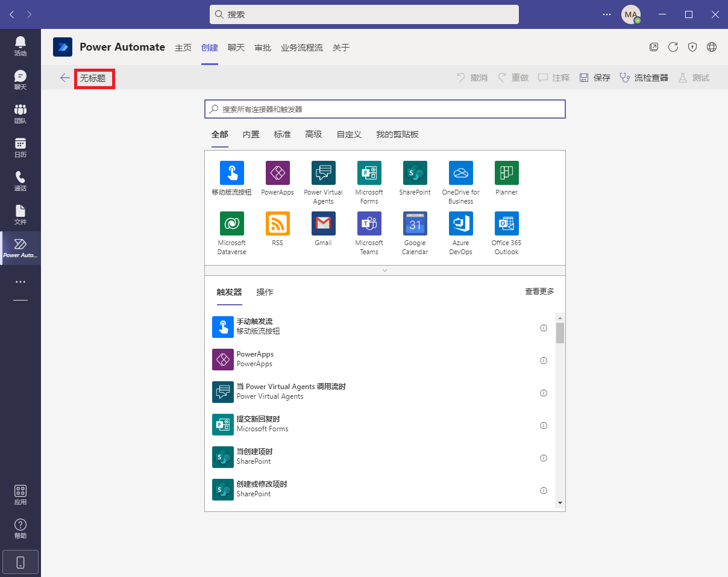Choose 提交新回复时 Microsoft Forms trigger
This screenshot has height=577, width=728.
point(380,424)
